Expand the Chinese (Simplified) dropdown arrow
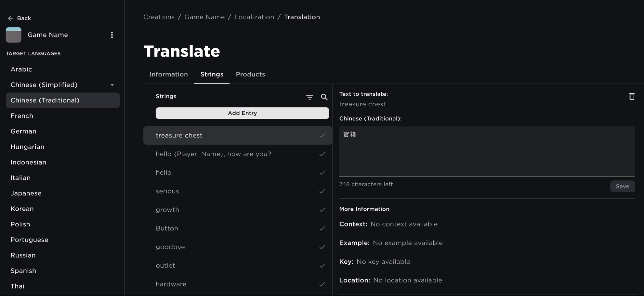 [x=112, y=85]
